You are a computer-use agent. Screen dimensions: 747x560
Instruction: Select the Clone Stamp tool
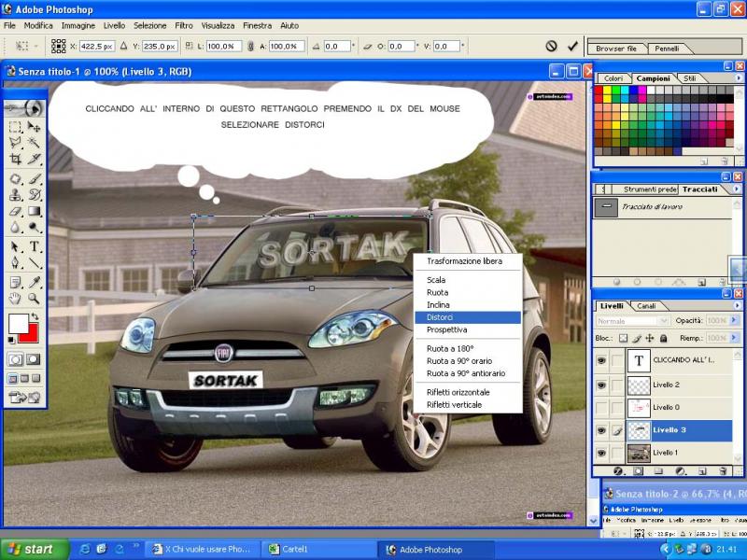[15, 195]
